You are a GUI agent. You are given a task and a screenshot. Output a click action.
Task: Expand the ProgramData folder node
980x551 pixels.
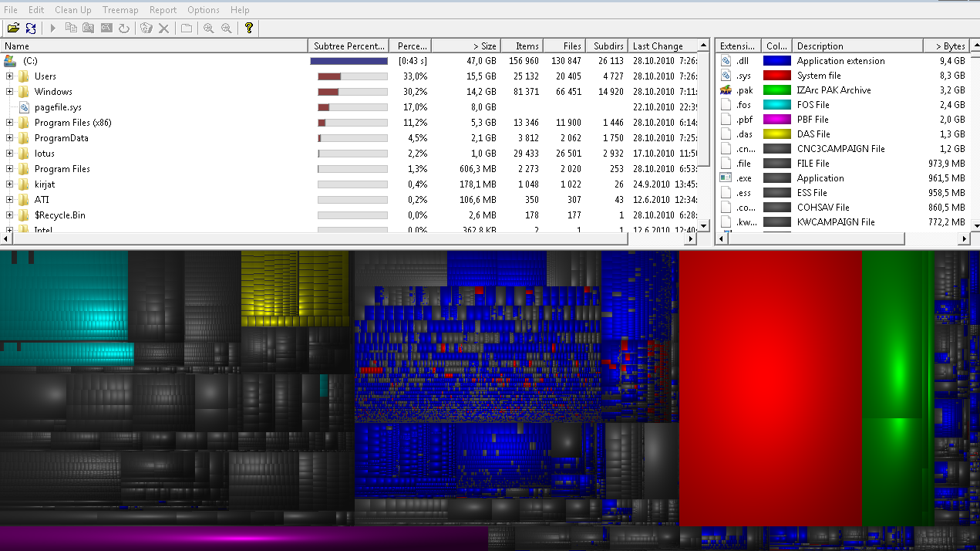pyautogui.click(x=9, y=138)
